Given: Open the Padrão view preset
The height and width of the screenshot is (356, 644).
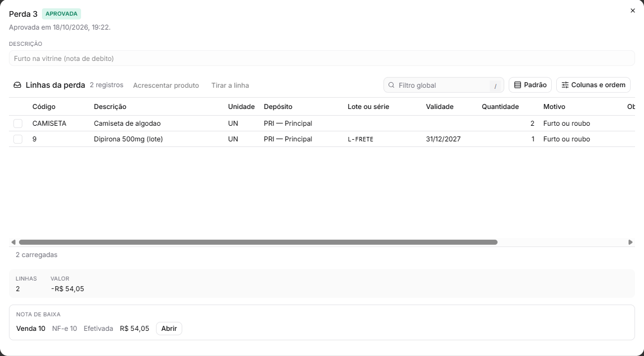Looking at the screenshot, I should (530, 85).
